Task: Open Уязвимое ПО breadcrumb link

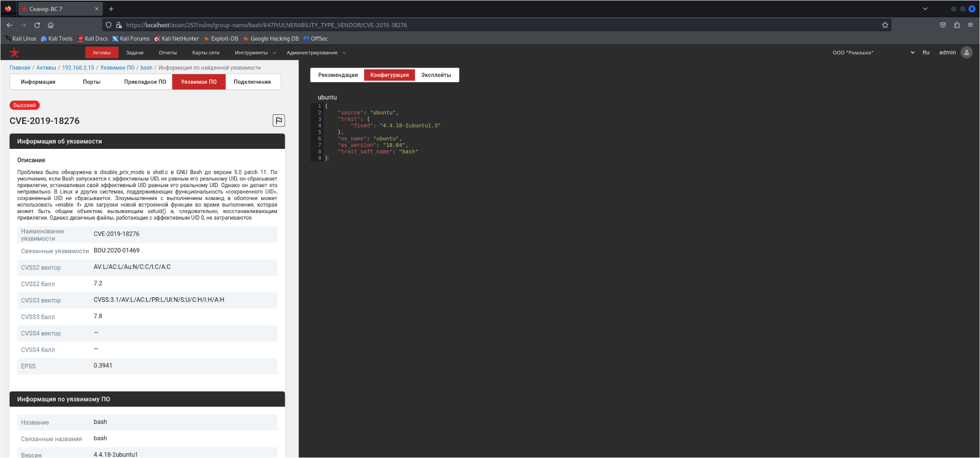Action: pyautogui.click(x=117, y=68)
